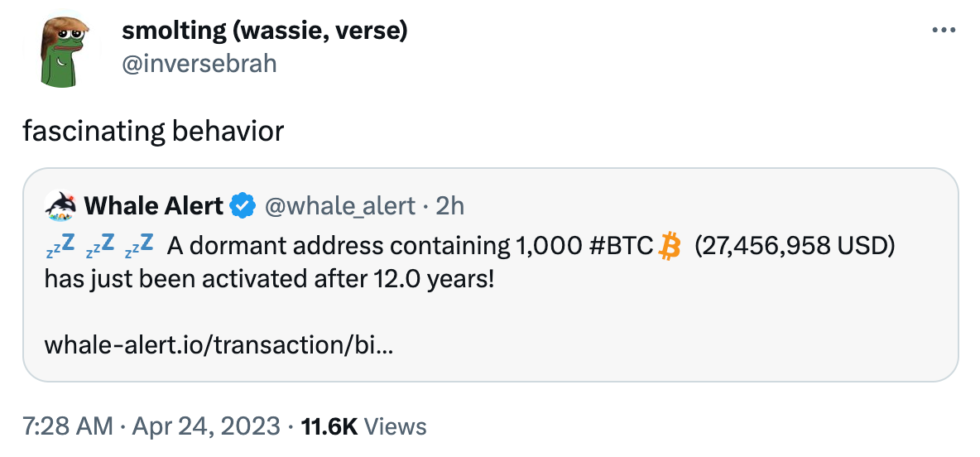
Task: Open the whale-alert.io transaction link
Action: [x=219, y=344]
